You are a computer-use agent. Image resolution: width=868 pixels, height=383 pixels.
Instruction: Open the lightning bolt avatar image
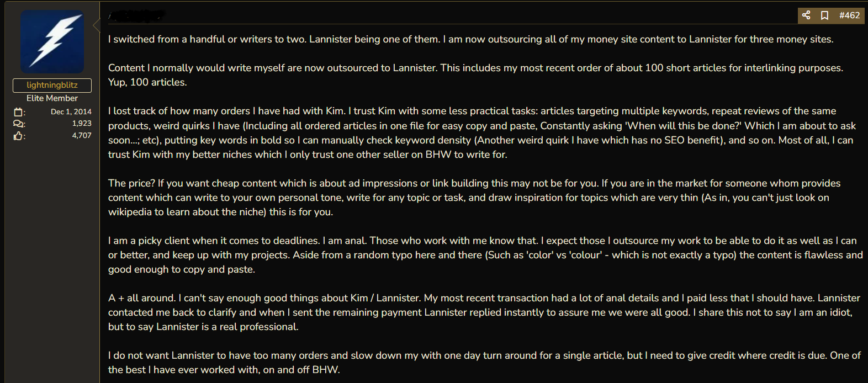[x=52, y=41]
